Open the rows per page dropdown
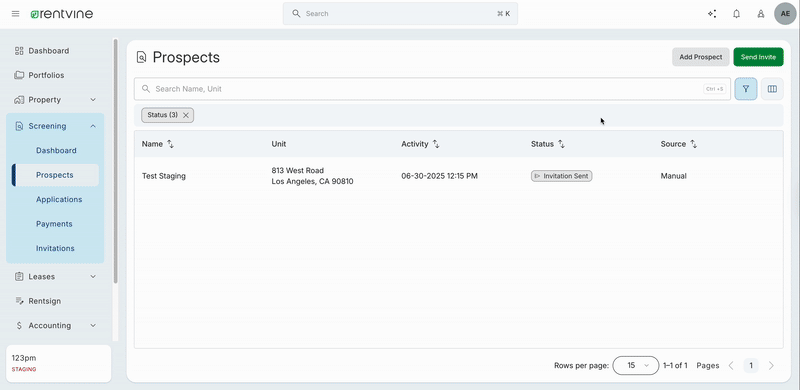800x390 pixels. pyautogui.click(x=636, y=365)
